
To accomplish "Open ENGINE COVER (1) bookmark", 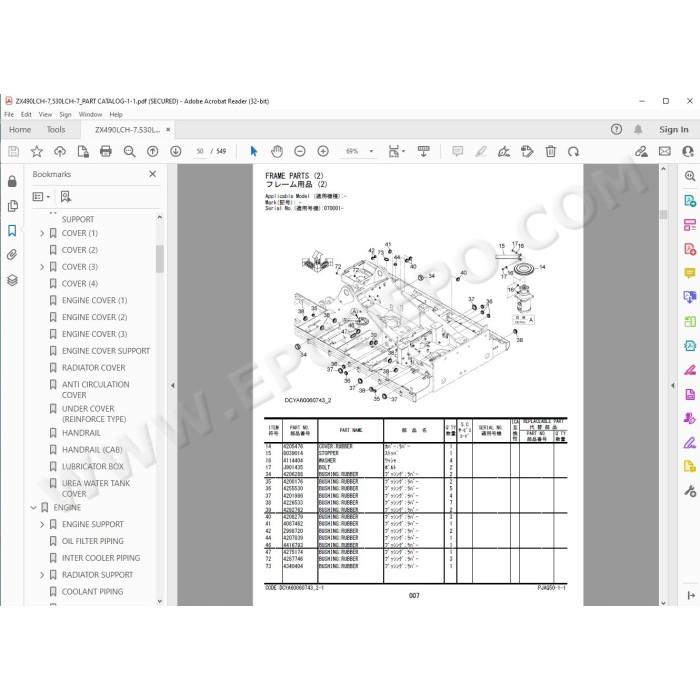I will coord(95,300).
